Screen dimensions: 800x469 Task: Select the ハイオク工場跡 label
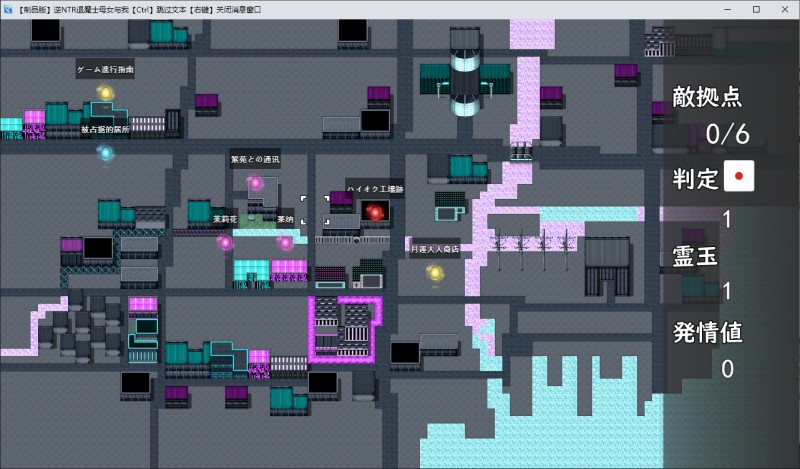click(x=375, y=188)
